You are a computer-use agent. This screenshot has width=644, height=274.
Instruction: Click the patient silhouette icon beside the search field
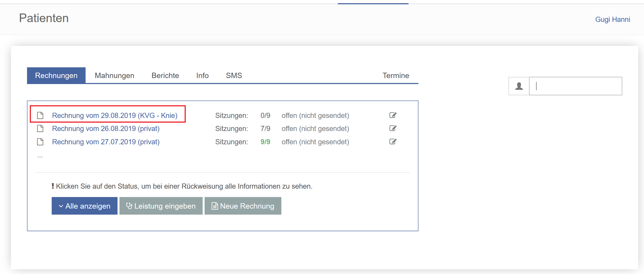tap(519, 86)
